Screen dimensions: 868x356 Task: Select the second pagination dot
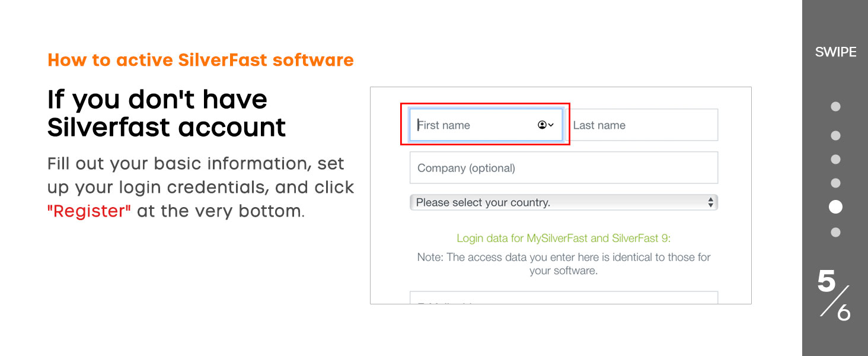pos(835,136)
